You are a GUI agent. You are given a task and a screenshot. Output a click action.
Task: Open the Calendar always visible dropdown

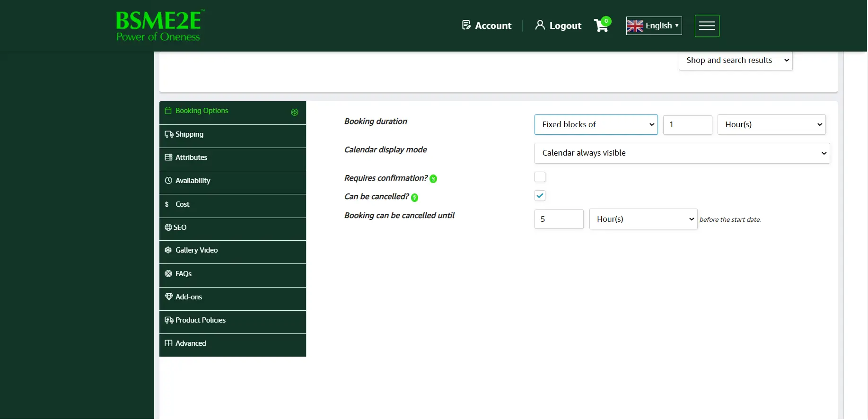click(682, 153)
